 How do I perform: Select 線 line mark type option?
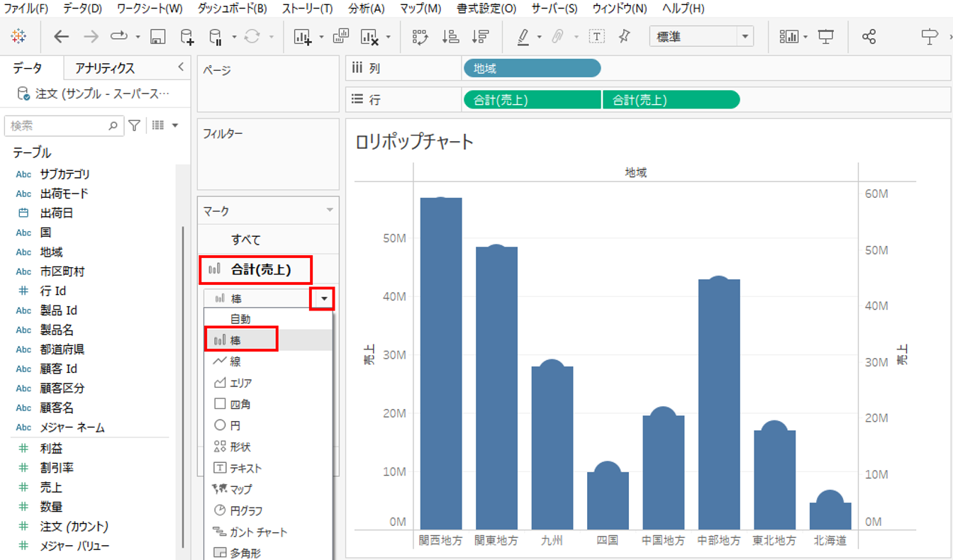[268, 362]
